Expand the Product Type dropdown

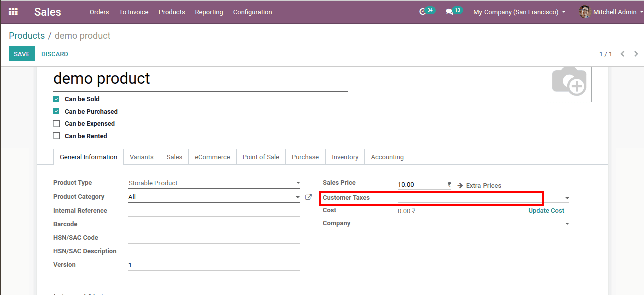(298, 183)
